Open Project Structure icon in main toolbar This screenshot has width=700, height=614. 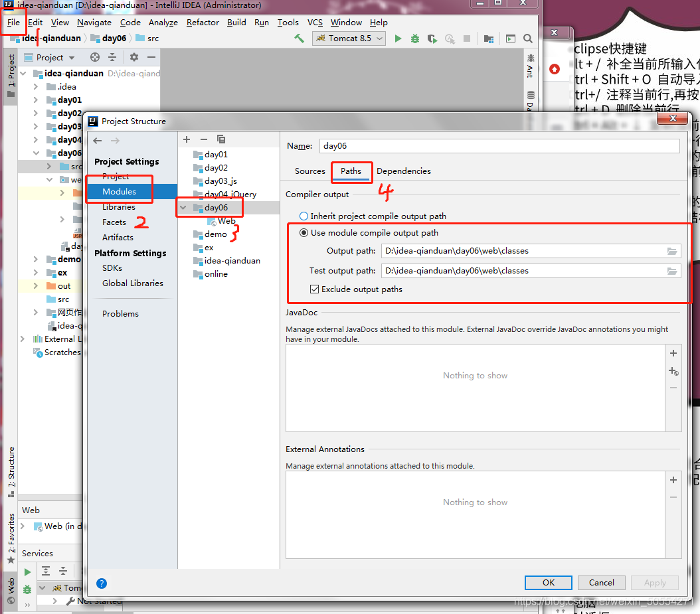pos(488,38)
